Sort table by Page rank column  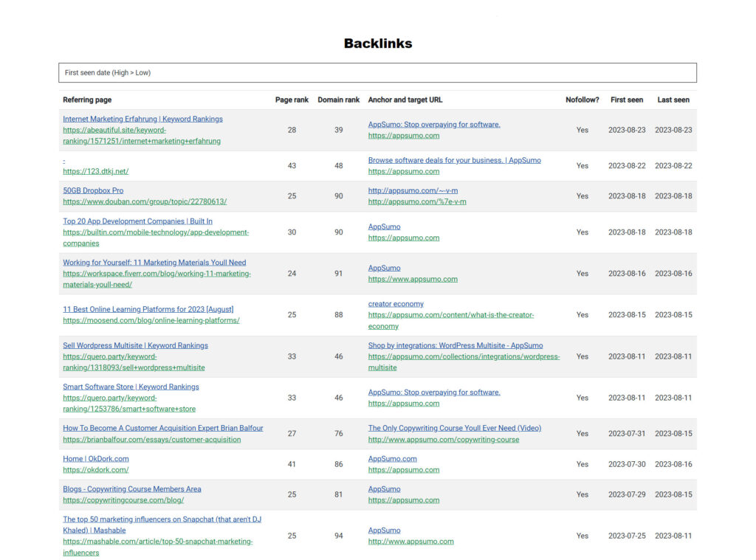pos(292,100)
